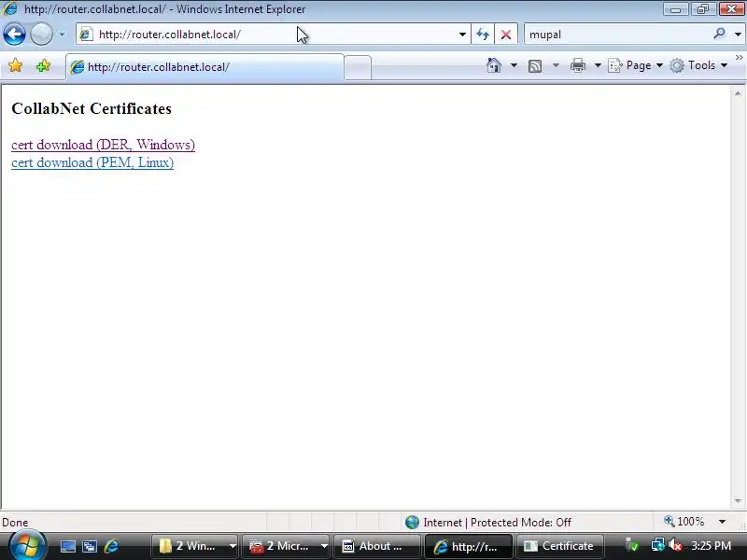This screenshot has height=560, width=747.
Task: Click the search box containing mupal
Action: click(x=619, y=35)
